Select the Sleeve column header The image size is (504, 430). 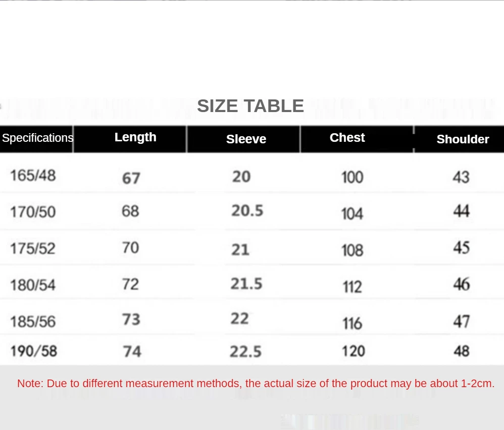click(x=246, y=139)
